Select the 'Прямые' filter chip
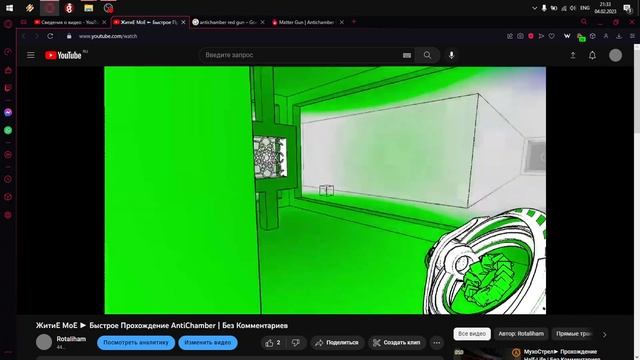 pyautogui.click(x=573, y=334)
